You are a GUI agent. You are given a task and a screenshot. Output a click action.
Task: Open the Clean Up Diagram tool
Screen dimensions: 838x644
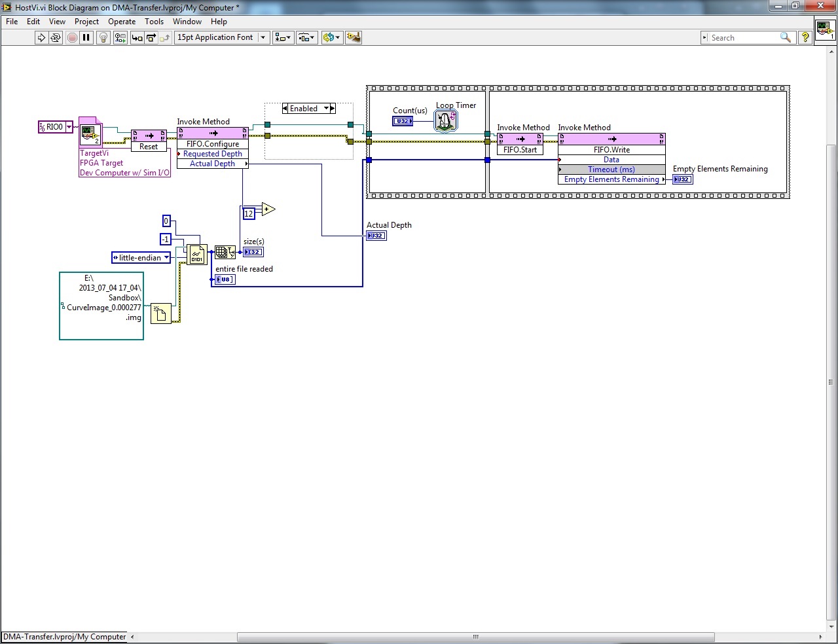[354, 38]
